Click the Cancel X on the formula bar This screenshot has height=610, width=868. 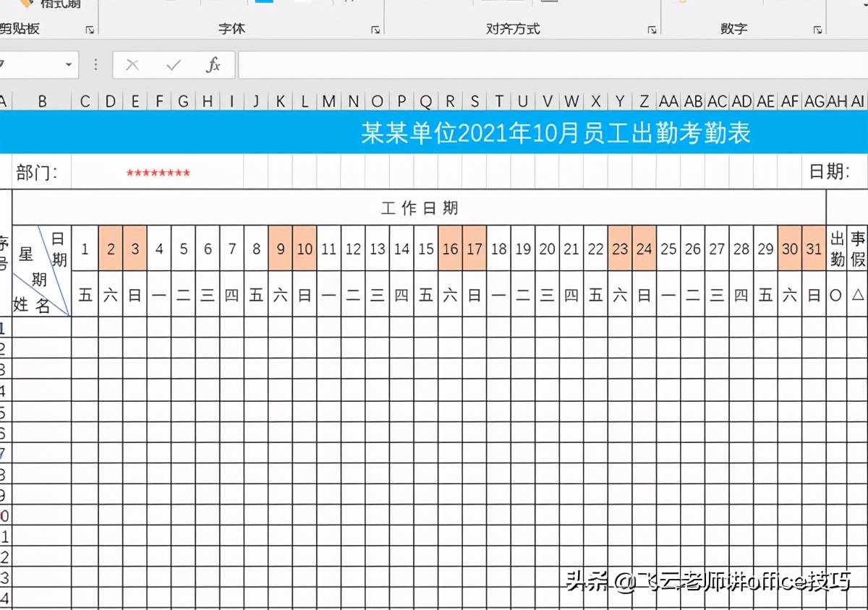[x=132, y=64]
